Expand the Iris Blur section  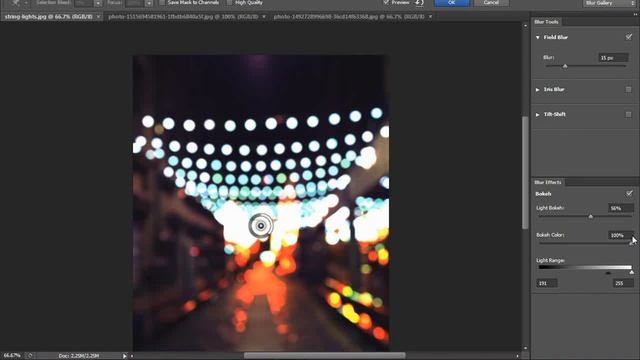point(538,89)
